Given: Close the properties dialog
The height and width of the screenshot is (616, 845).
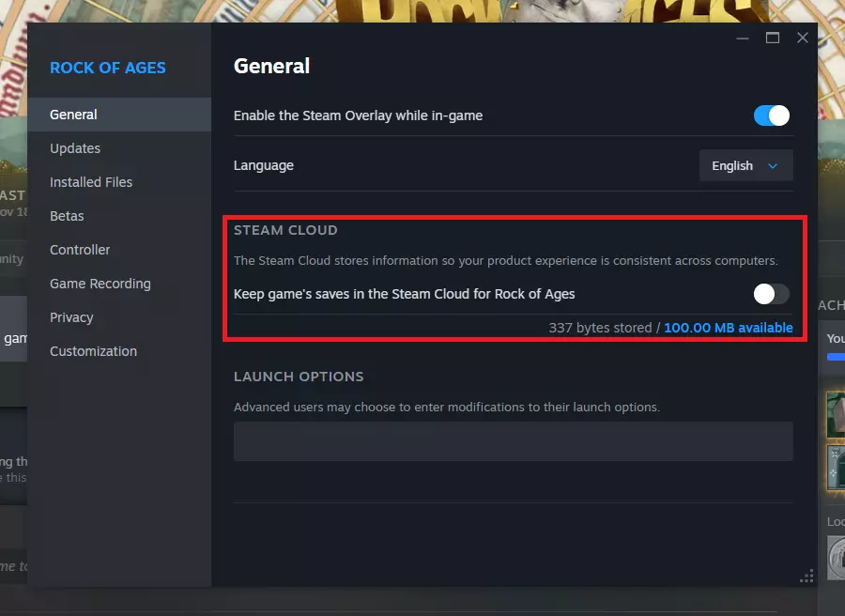Looking at the screenshot, I should coord(802,38).
